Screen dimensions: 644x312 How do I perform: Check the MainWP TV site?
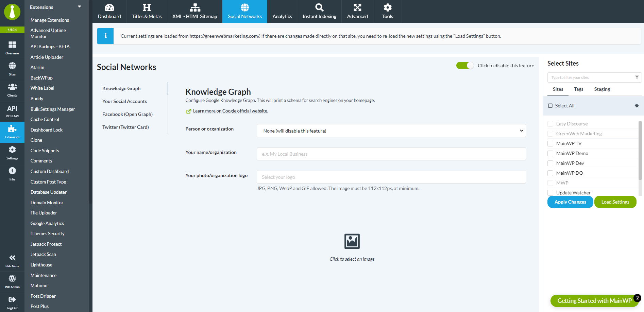(550, 143)
